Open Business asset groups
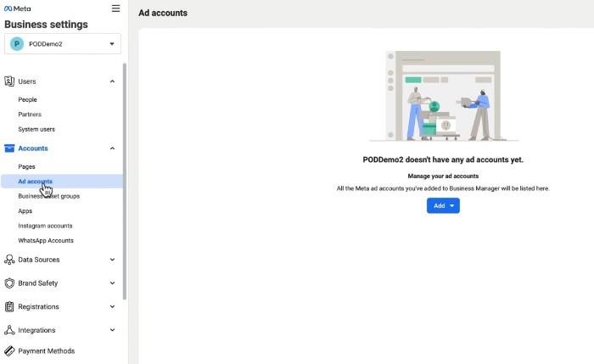Viewport: 594px width, 364px height. pos(49,196)
